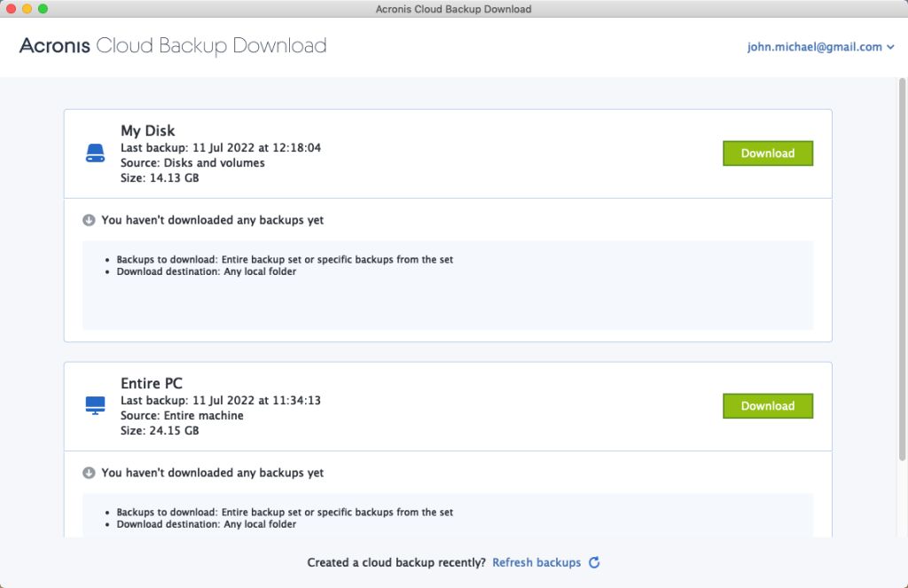Click the download arrow icon under My Disk
Viewport: 908px width, 588px height.
click(89, 220)
